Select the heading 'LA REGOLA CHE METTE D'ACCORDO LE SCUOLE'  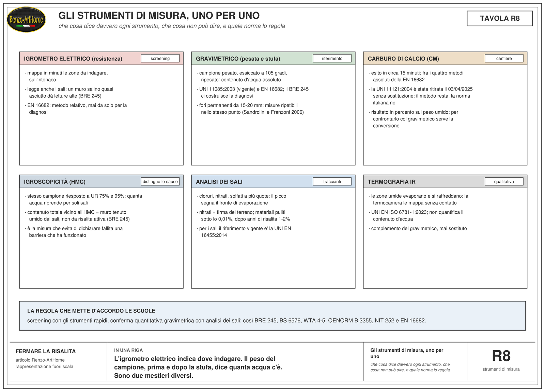point(91,311)
